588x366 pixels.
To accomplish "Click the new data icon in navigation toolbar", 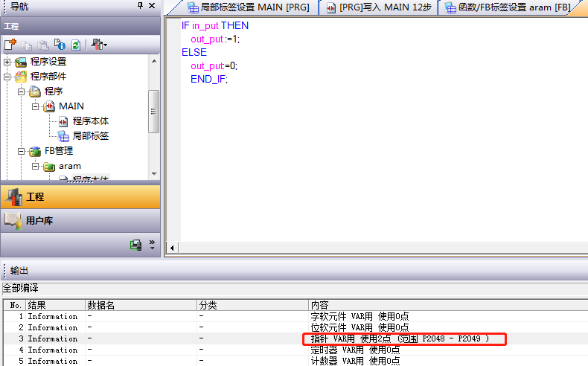I will 10,45.
